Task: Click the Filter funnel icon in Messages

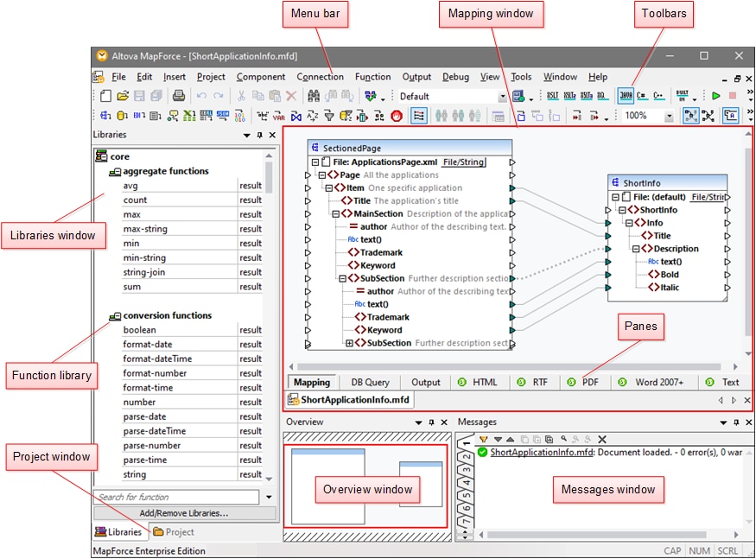Action: (x=484, y=440)
